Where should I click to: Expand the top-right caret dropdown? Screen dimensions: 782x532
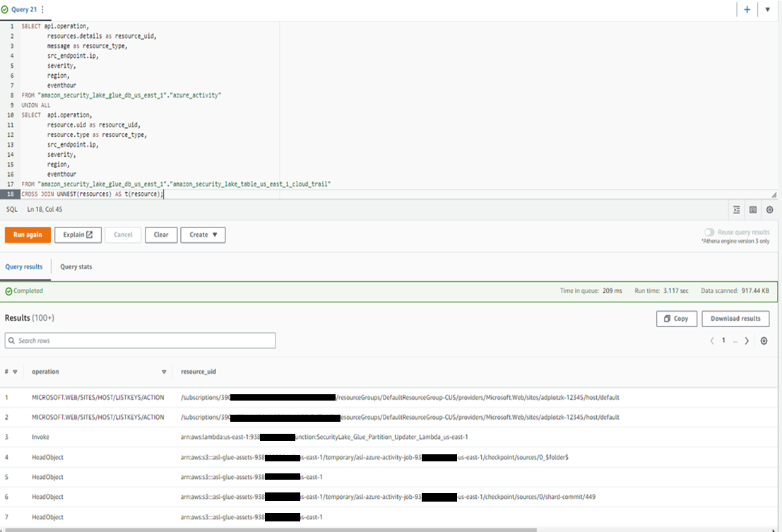767,9
